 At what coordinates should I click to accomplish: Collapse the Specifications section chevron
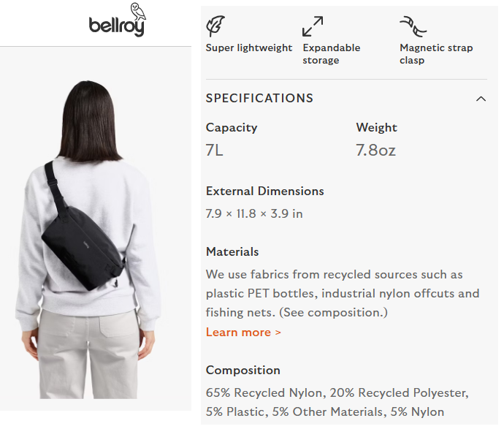[x=481, y=99]
